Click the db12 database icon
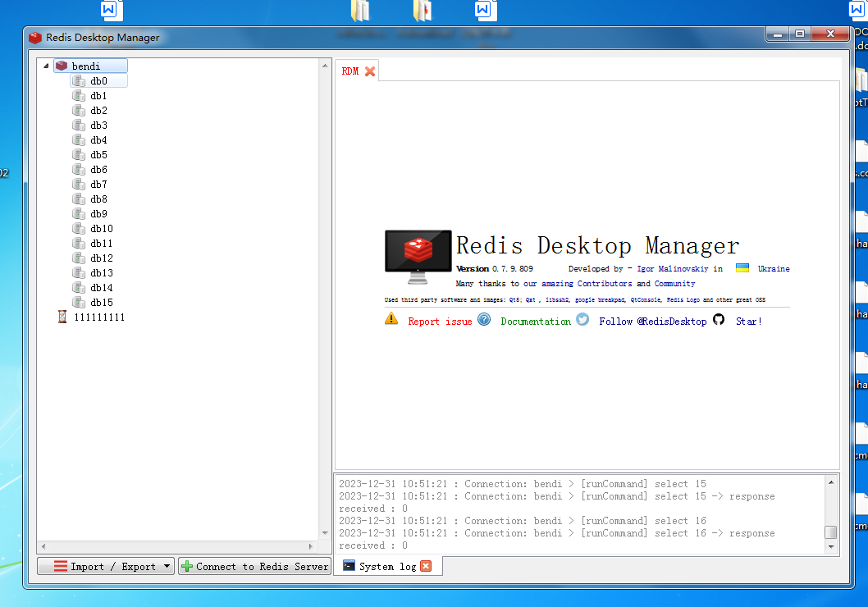 tap(79, 258)
